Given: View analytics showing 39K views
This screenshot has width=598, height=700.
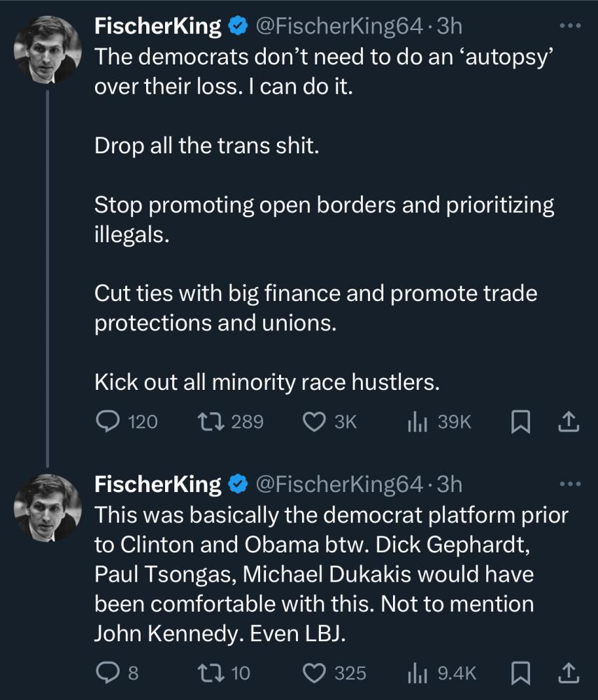Looking at the screenshot, I should pyautogui.click(x=439, y=422).
